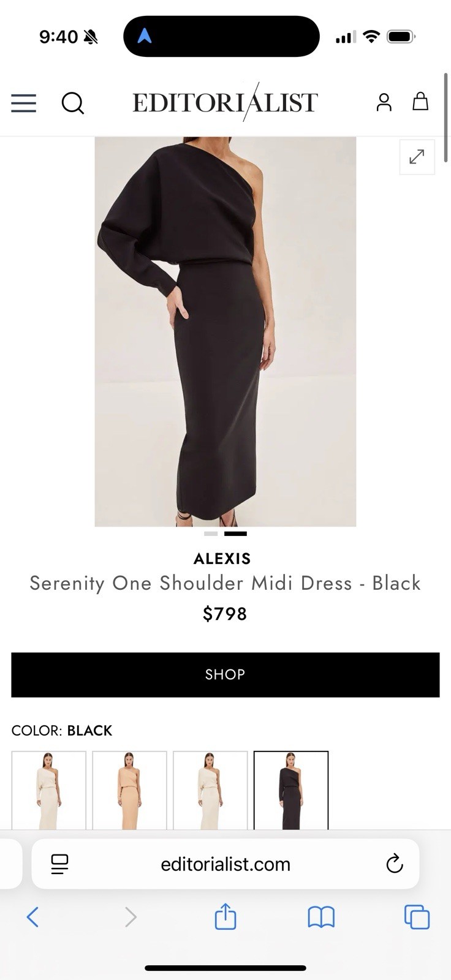Click the EDITORIALIST logo
The image size is (451, 980).
point(225,102)
